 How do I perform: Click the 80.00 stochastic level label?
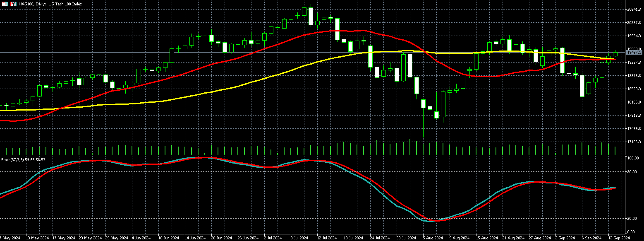tap(632, 171)
